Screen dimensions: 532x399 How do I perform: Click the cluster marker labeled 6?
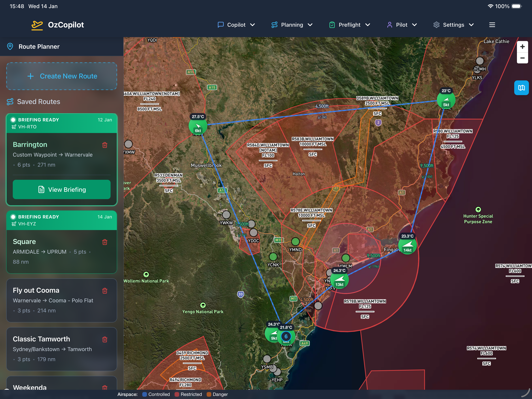pos(286,337)
